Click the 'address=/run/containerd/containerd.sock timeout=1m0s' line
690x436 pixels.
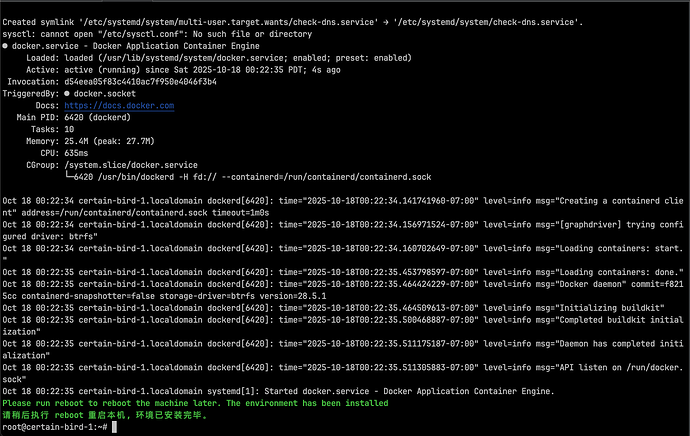click(136, 213)
